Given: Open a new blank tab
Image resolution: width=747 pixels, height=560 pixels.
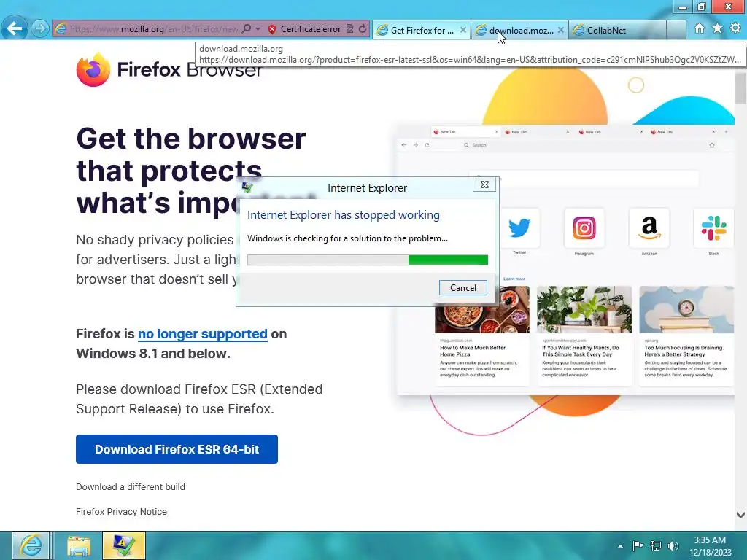Looking at the screenshot, I should click(676, 30).
